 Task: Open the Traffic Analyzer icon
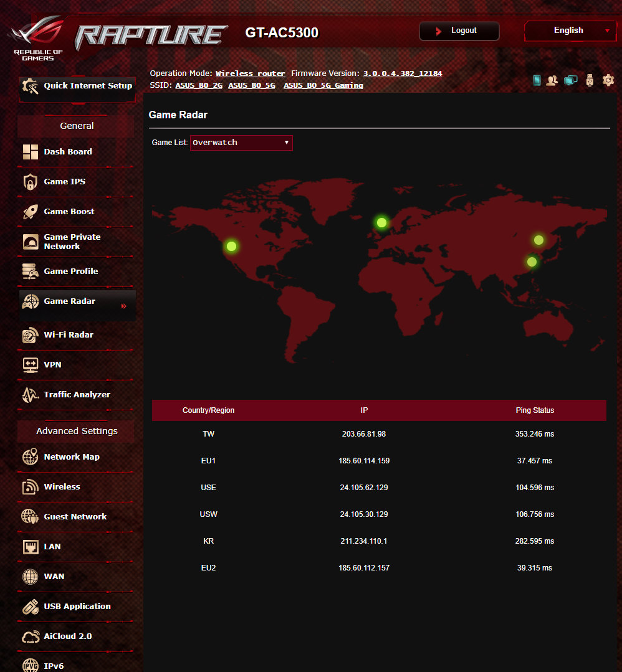[30, 395]
